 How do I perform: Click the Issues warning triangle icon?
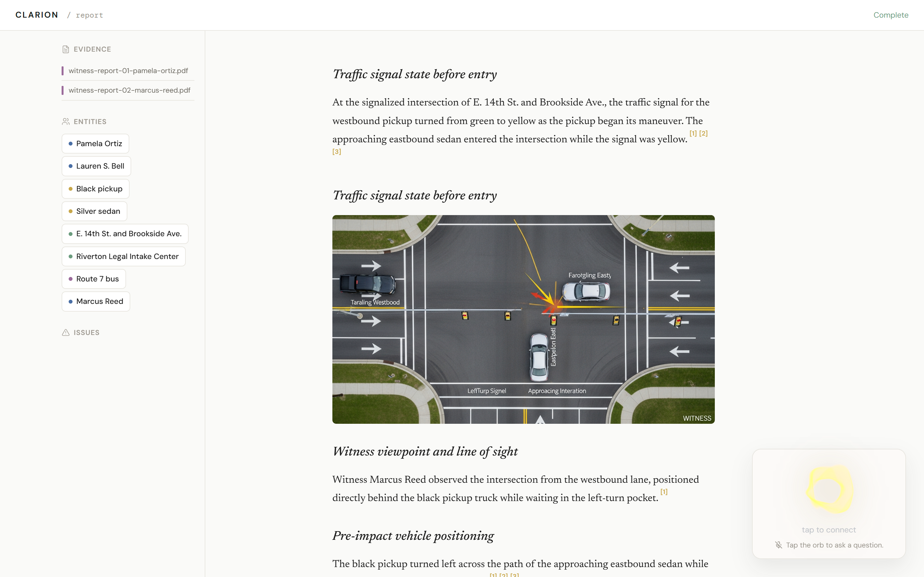click(x=66, y=332)
